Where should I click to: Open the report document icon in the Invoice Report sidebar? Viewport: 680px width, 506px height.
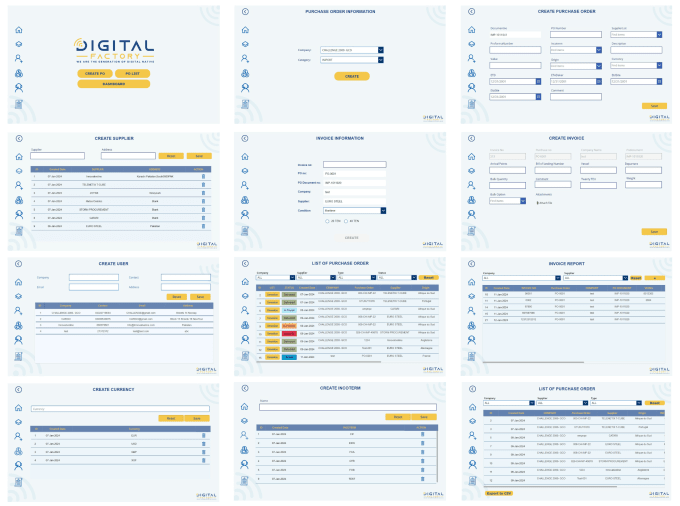(471, 356)
